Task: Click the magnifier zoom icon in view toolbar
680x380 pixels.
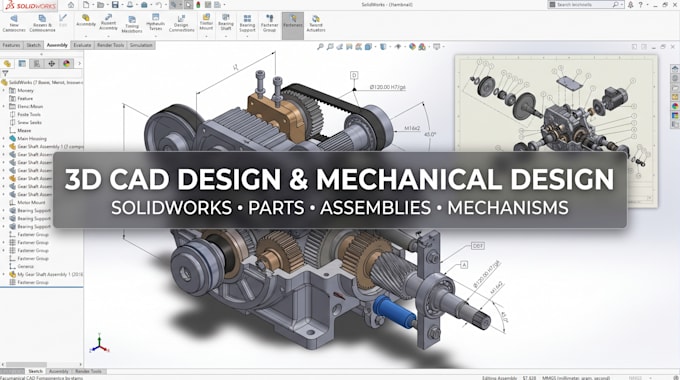Action: tap(320, 46)
